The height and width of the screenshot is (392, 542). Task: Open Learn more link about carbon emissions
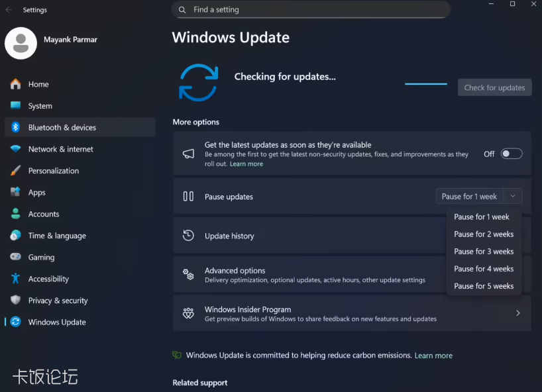(x=433, y=356)
